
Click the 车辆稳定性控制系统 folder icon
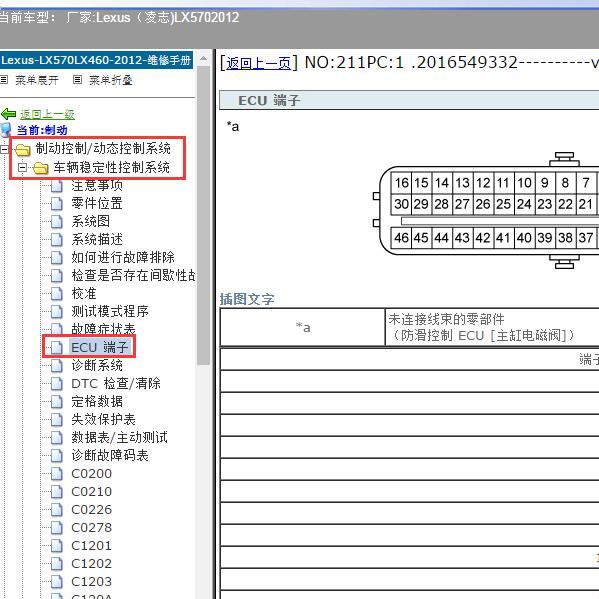click(40, 168)
